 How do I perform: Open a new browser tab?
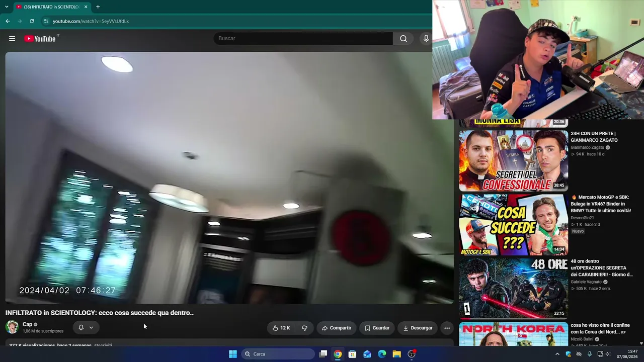tap(98, 7)
